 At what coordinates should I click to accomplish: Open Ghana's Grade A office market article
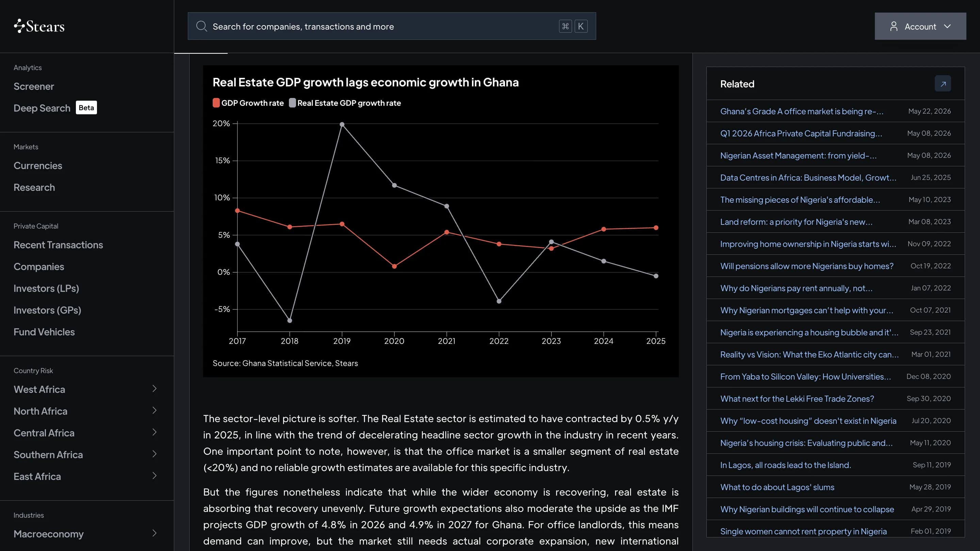[802, 112]
